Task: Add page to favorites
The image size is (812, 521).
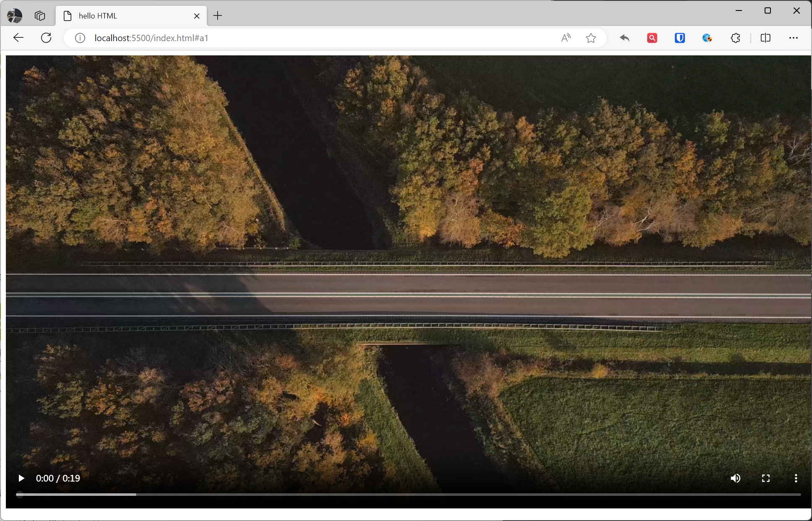Action: pyautogui.click(x=591, y=38)
